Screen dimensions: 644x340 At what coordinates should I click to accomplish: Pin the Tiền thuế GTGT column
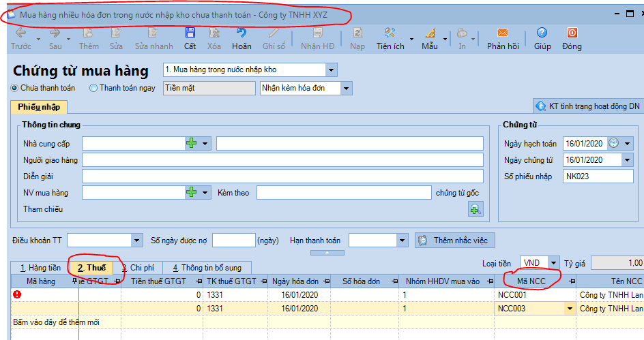pos(199,281)
